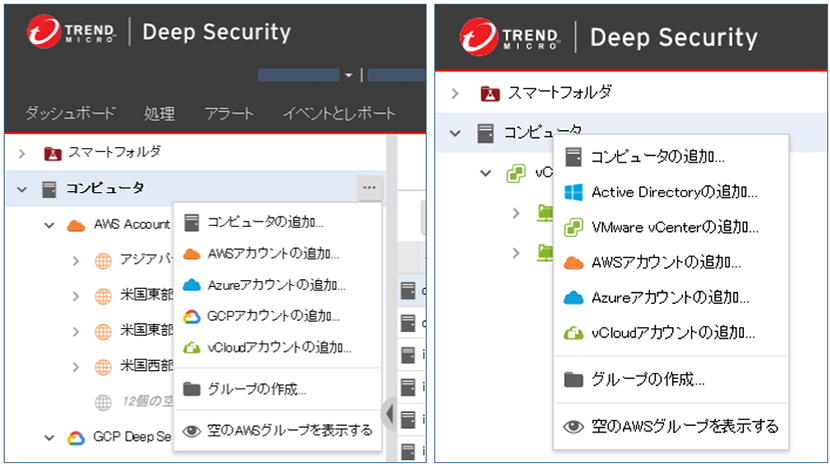Select AWSアカウントの追加 in left menu

click(x=273, y=253)
